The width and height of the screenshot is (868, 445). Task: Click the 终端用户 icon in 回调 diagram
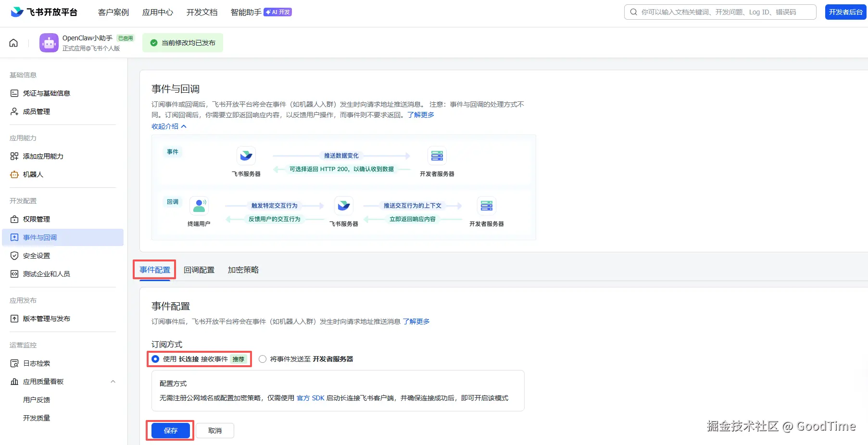click(199, 206)
